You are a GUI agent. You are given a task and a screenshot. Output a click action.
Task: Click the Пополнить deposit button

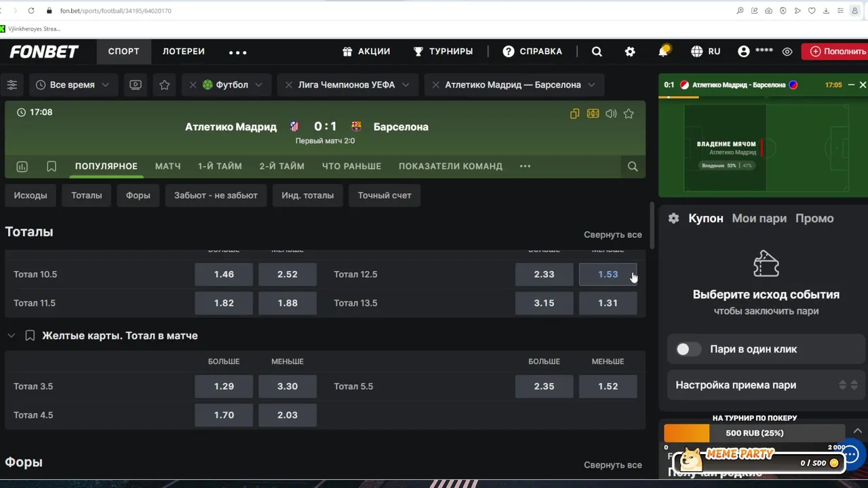[x=836, y=52]
